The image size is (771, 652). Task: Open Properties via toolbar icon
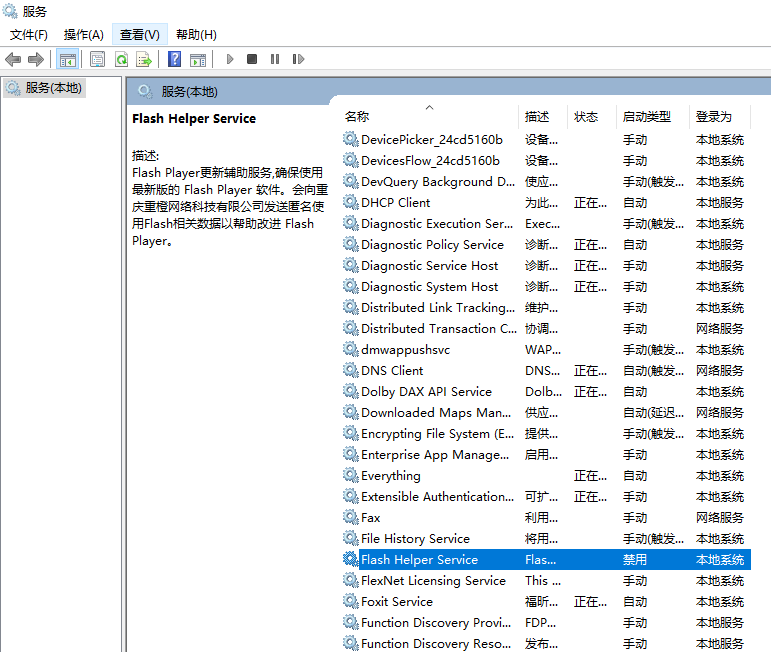point(97,59)
